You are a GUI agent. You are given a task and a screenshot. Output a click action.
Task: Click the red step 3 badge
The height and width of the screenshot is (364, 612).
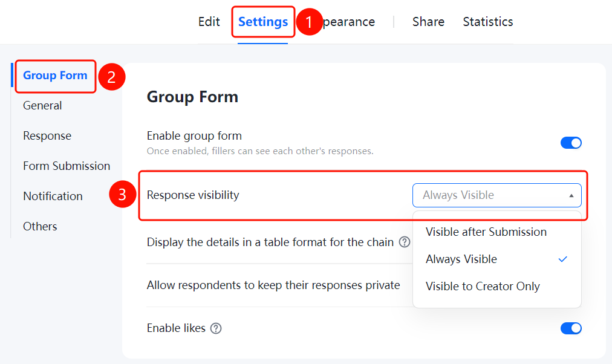[x=123, y=194]
